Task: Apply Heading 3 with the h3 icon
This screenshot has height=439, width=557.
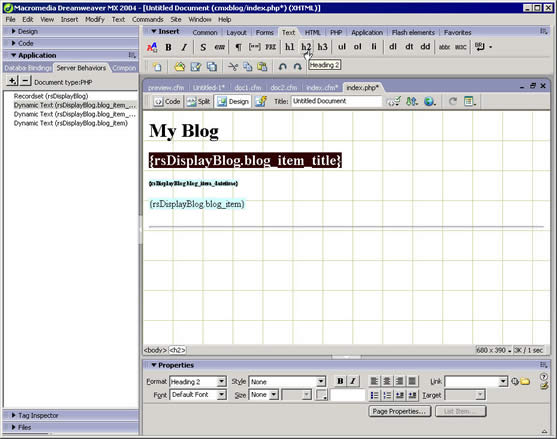Action: (x=323, y=47)
